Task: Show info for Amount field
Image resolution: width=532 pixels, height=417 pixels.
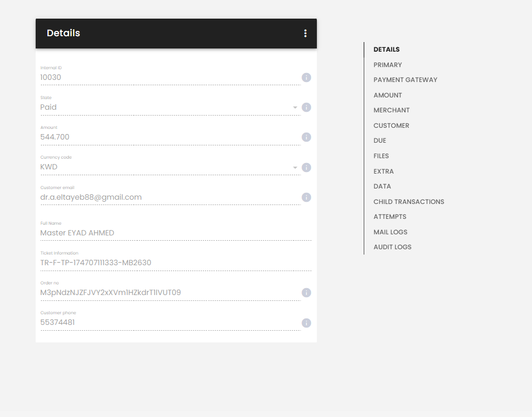Action: pos(306,137)
